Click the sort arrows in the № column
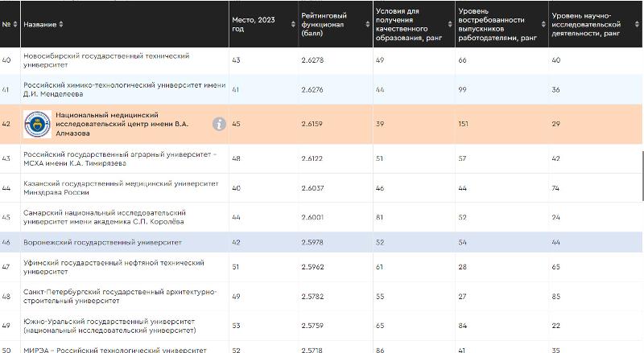Viewport: 644px width, 353px height. [15, 24]
